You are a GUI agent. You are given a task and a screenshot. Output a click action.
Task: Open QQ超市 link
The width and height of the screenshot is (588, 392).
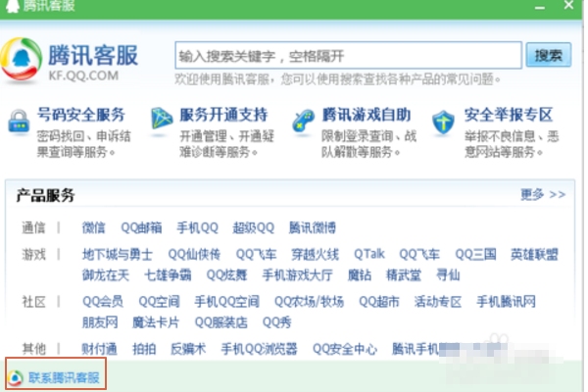point(379,302)
